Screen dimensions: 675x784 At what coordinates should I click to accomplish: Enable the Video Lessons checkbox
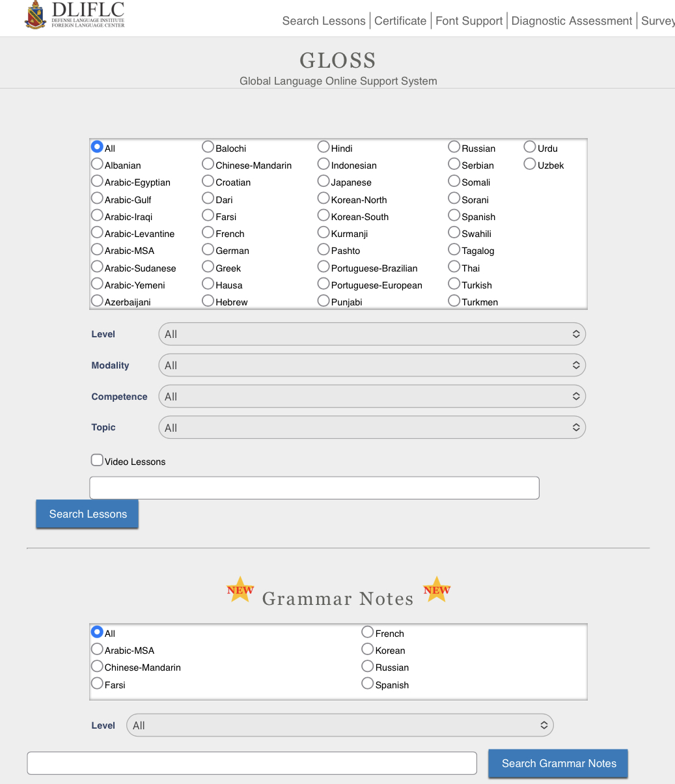coord(97,460)
